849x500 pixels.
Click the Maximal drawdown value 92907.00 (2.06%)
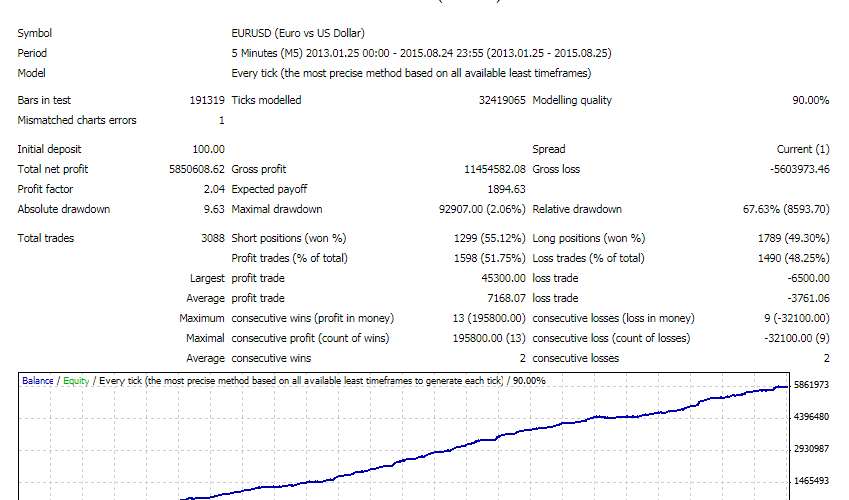point(482,209)
